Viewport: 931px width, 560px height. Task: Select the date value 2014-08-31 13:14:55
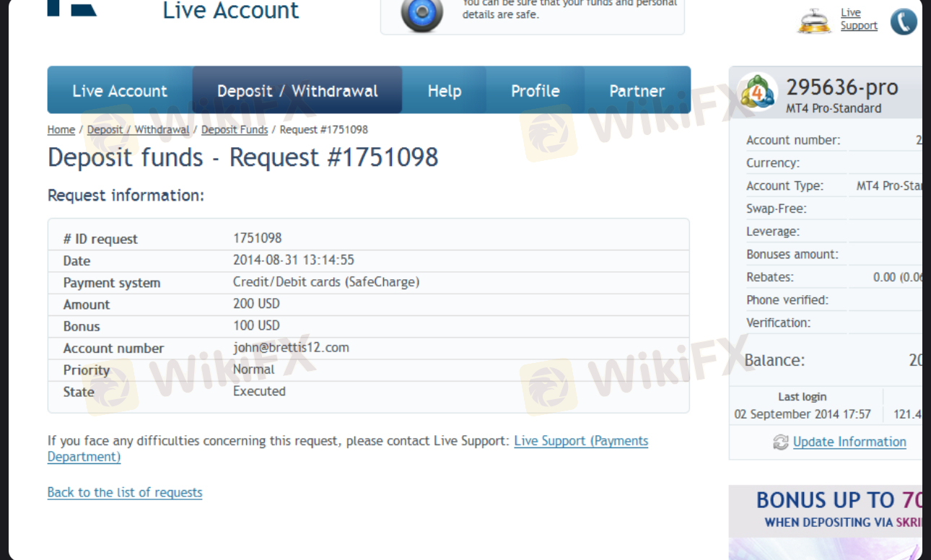click(294, 260)
